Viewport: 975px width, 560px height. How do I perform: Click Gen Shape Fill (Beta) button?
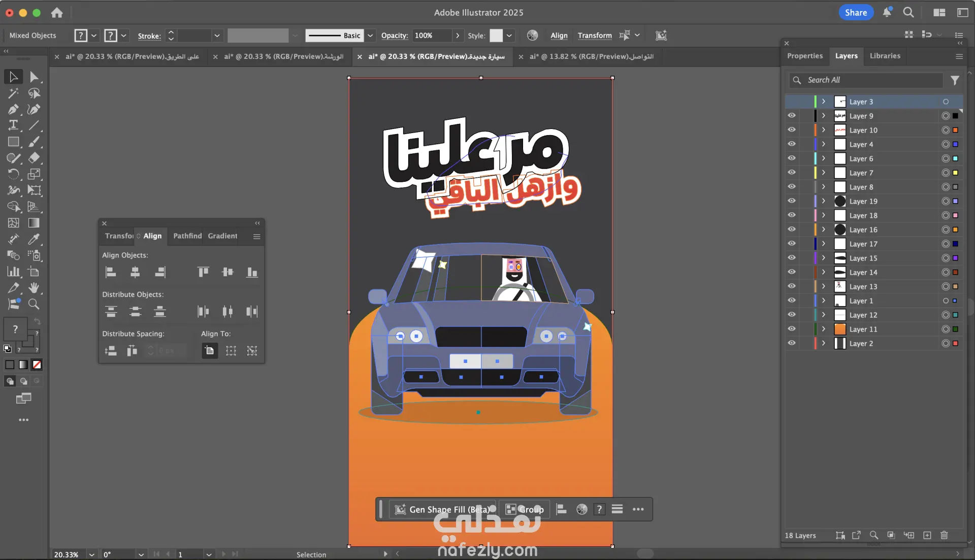(442, 509)
